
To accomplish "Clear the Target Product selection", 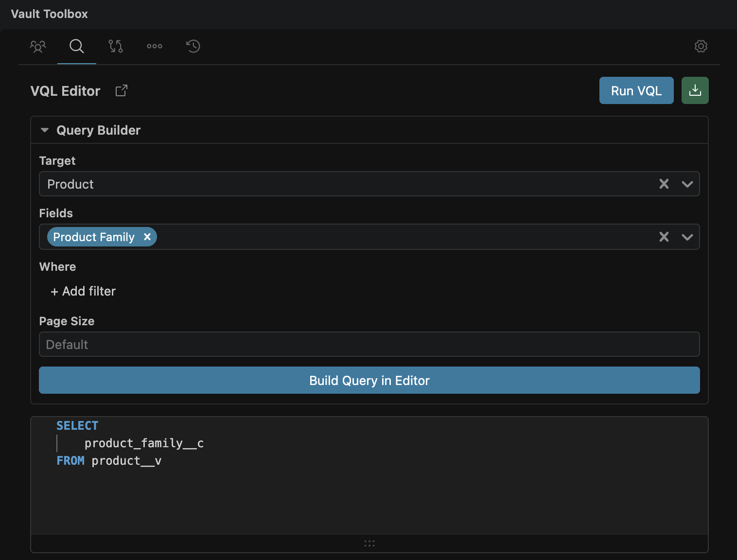I will click(x=664, y=184).
